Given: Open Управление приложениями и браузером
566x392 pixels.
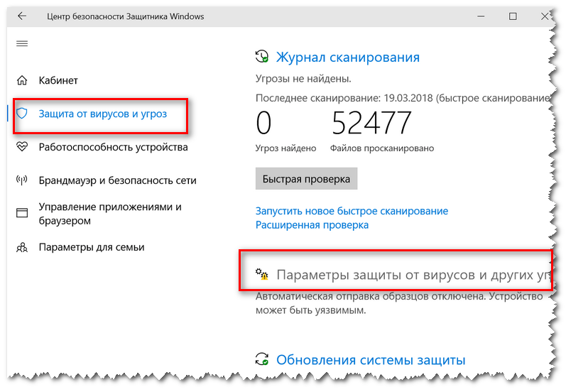Looking at the screenshot, I should click(110, 214).
